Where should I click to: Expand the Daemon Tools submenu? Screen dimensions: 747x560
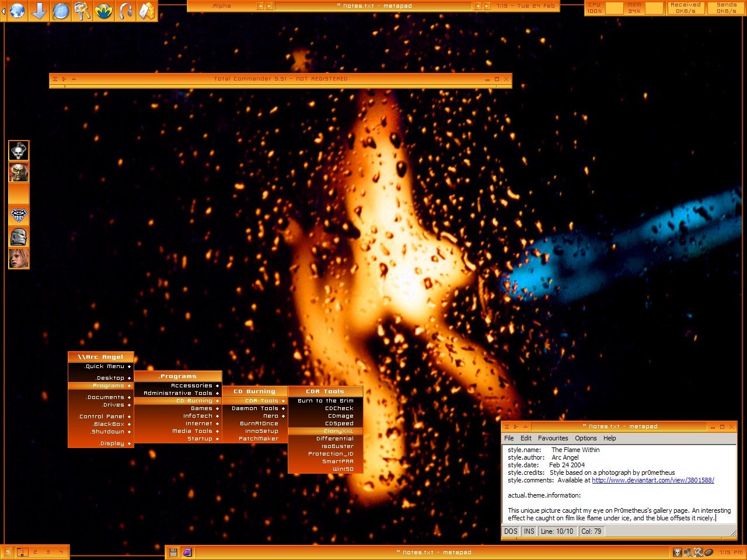point(255,408)
